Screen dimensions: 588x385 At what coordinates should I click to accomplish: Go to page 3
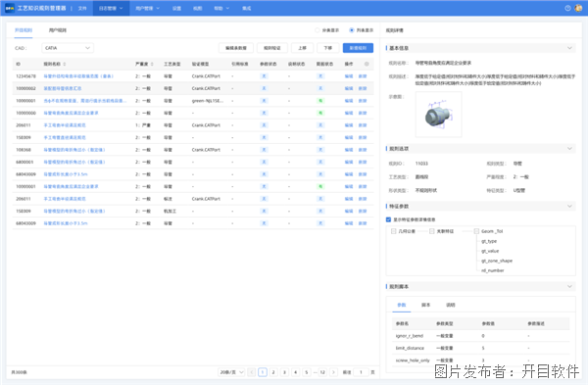coord(284,372)
